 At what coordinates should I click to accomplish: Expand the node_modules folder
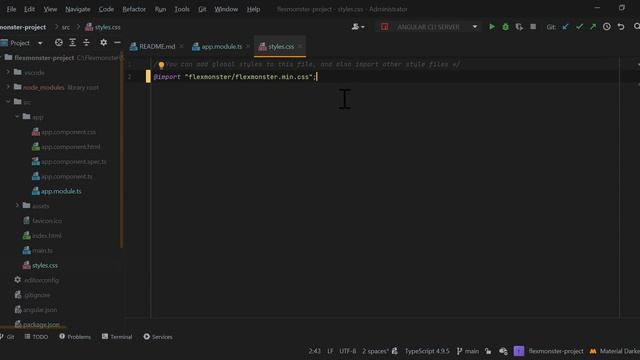(8, 87)
